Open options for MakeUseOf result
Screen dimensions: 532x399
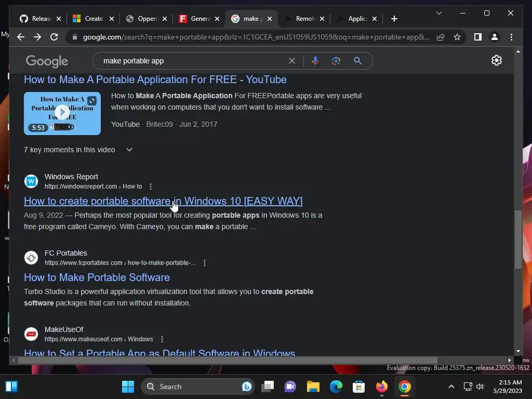point(162,339)
